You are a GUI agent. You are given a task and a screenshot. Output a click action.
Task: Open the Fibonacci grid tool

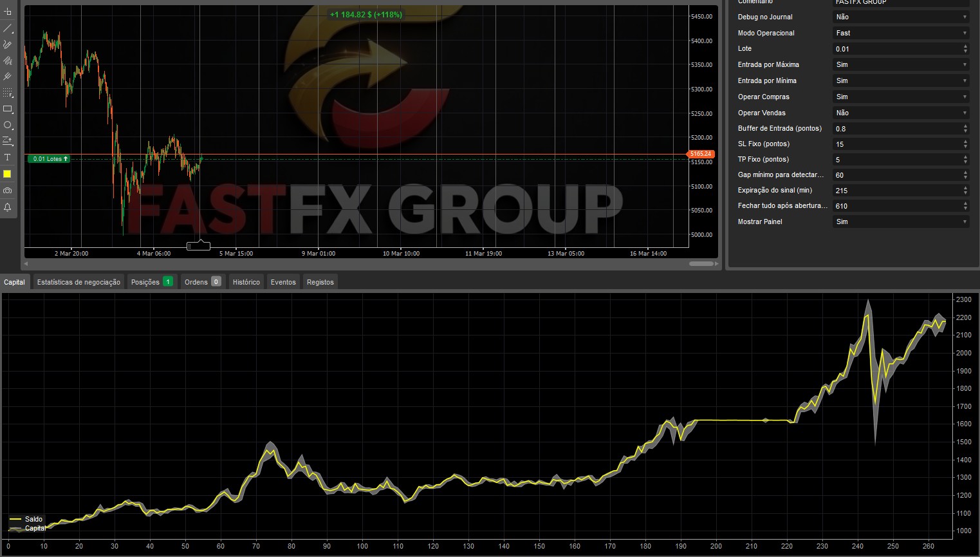pyautogui.click(x=8, y=92)
